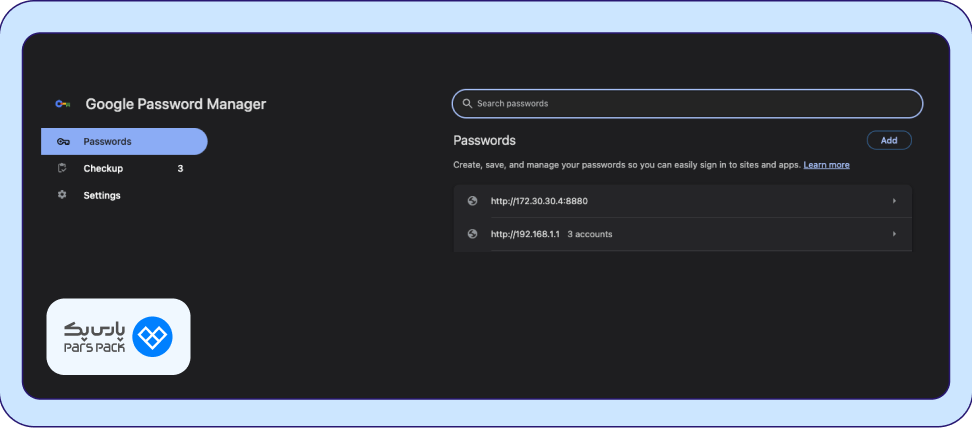
Task: Click the Google Password Manager title
Action: pos(175,104)
